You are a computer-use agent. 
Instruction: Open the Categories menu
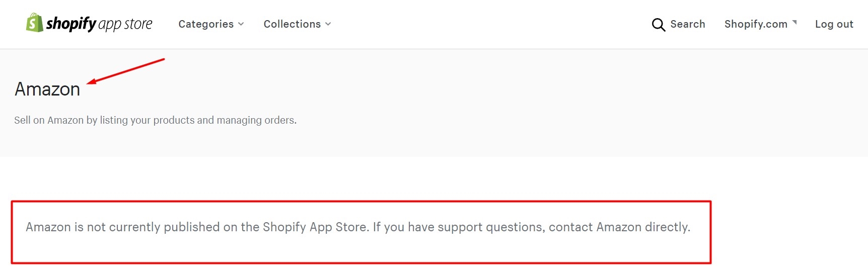206,24
